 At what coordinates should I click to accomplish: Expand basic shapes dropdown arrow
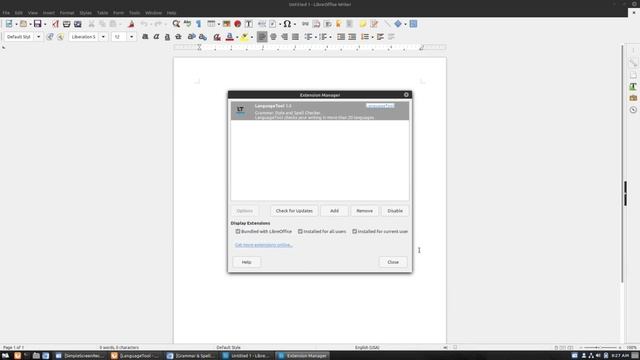(405, 24)
